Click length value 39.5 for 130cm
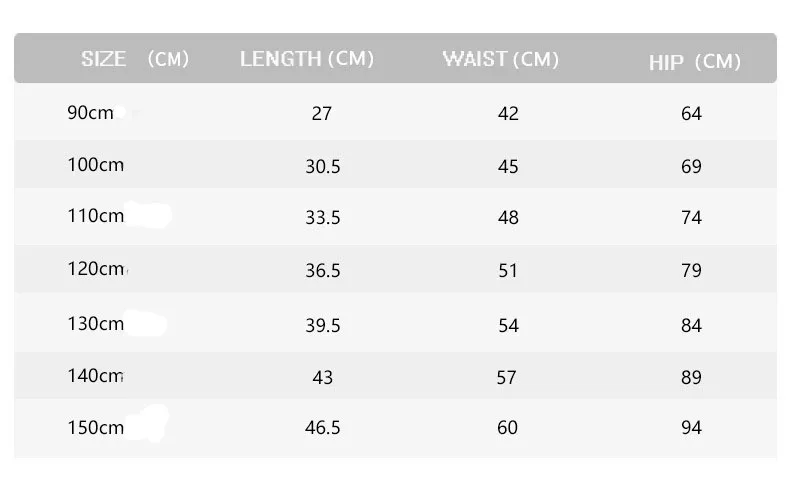 [x=323, y=326]
